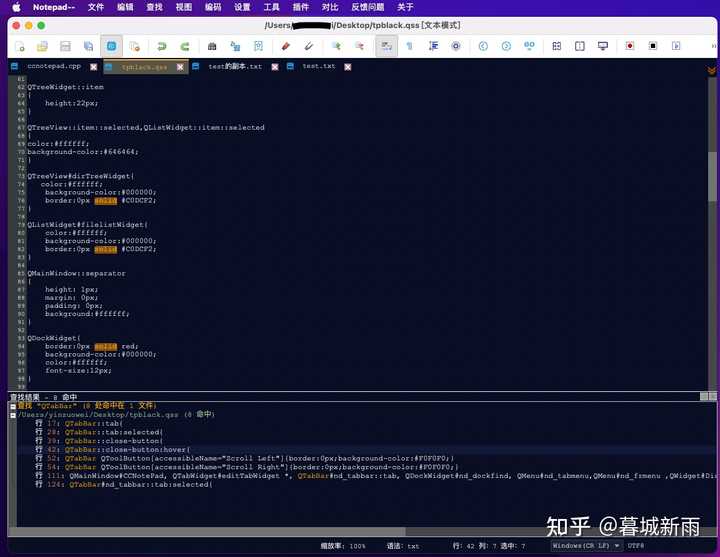This screenshot has width=720, height=557.
Task: Collapse the 查找 "QTabBar" results root node
Action: [13, 406]
